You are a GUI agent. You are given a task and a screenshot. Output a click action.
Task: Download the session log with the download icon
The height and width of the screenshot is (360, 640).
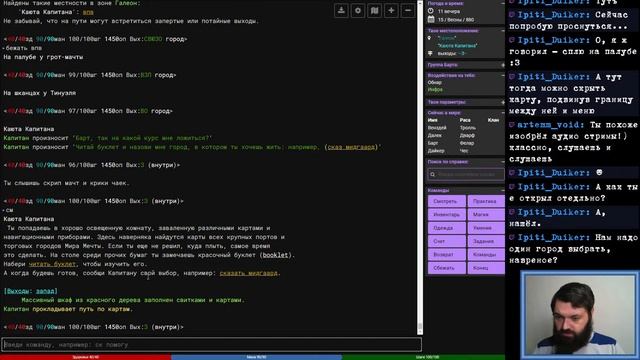pyautogui.click(x=341, y=11)
